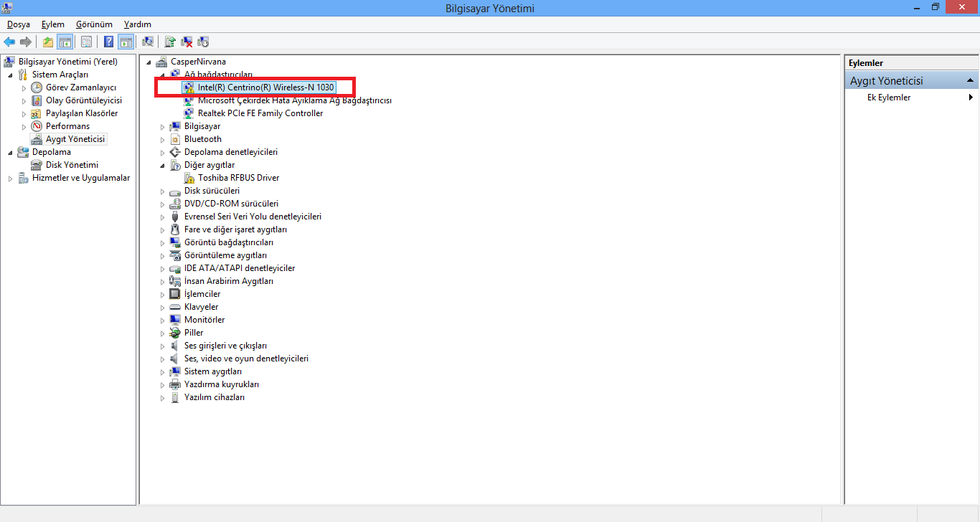
Task: Open the Yardım menu
Action: tap(138, 24)
